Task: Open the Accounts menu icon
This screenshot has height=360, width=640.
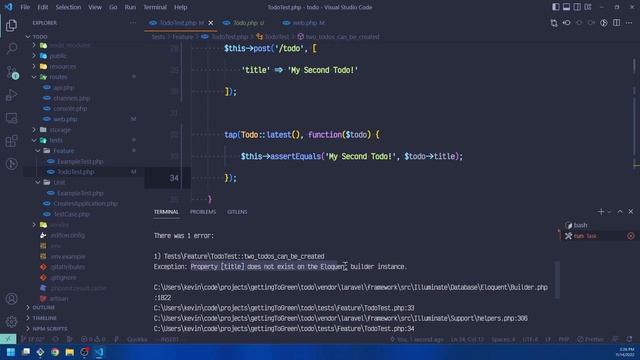Action: (11, 299)
